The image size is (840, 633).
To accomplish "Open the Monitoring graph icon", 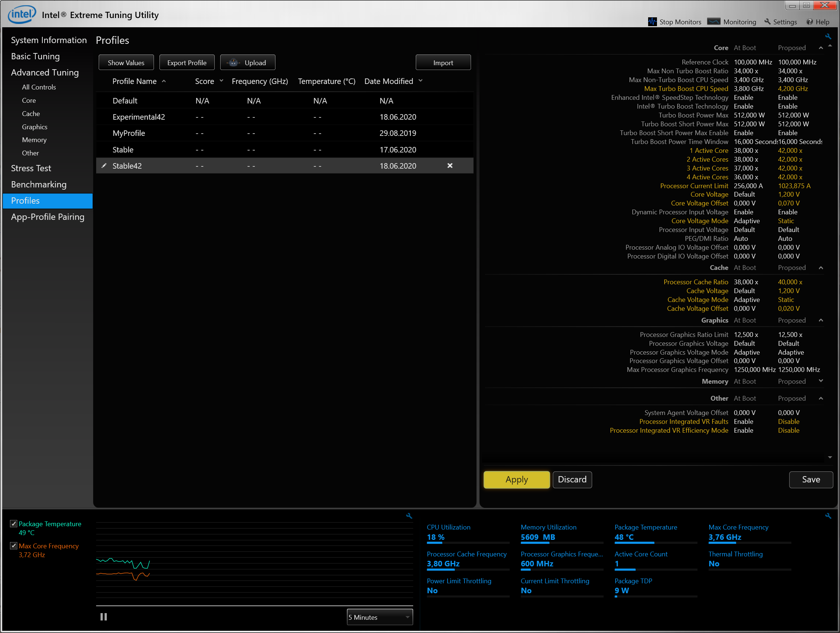I will click(x=714, y=22).
